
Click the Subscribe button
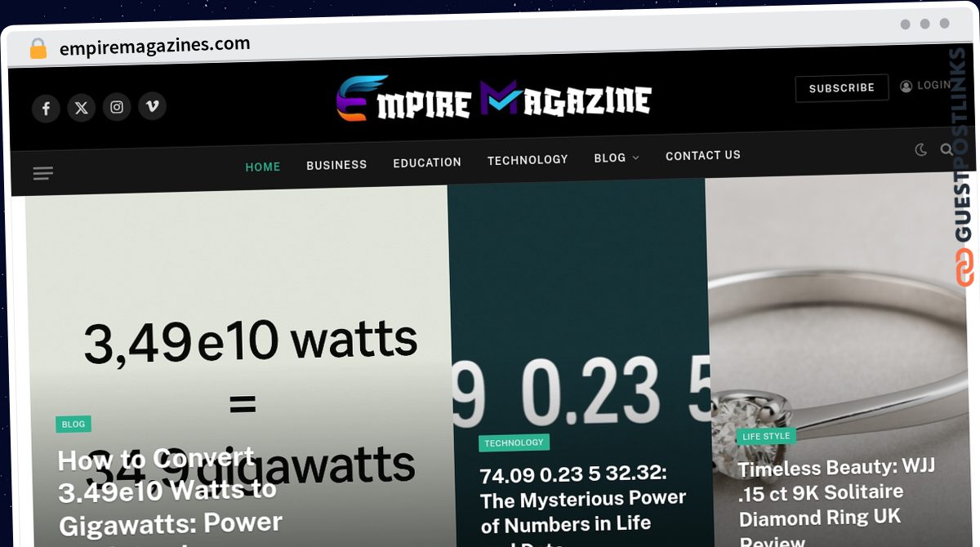tap(842, 87)
